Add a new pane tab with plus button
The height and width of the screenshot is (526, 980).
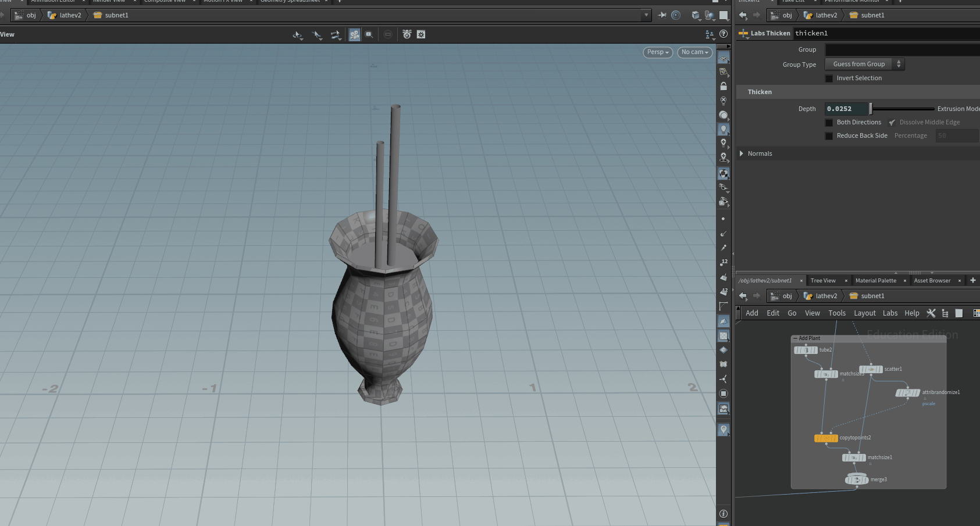click(973, 280)
